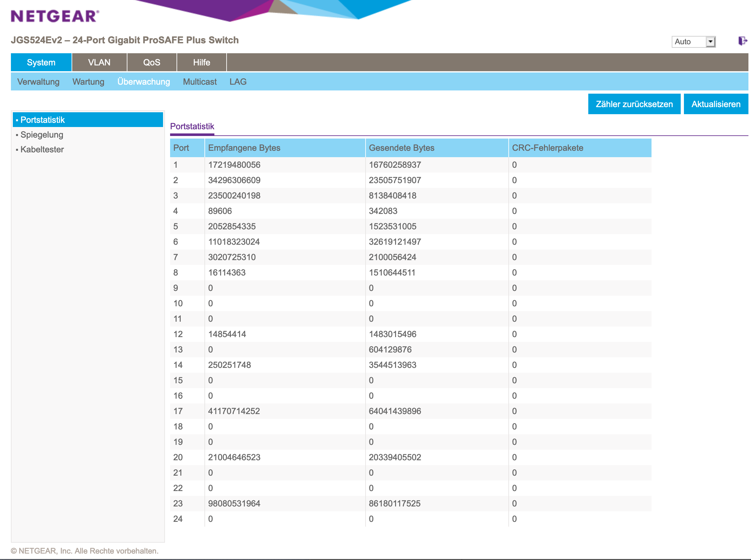Click the port 17 table row
Viewport: 751px width, 560px height.
[x=410, y=411]
